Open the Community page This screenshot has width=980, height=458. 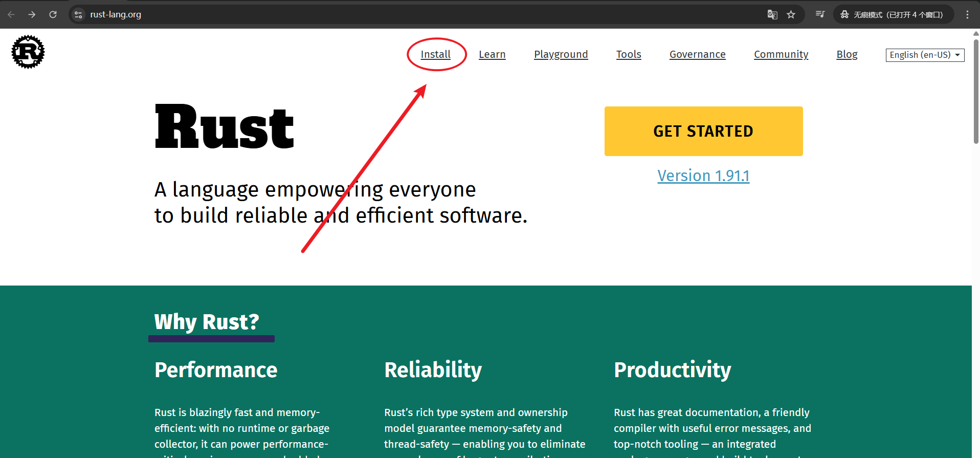pos(781,54)
